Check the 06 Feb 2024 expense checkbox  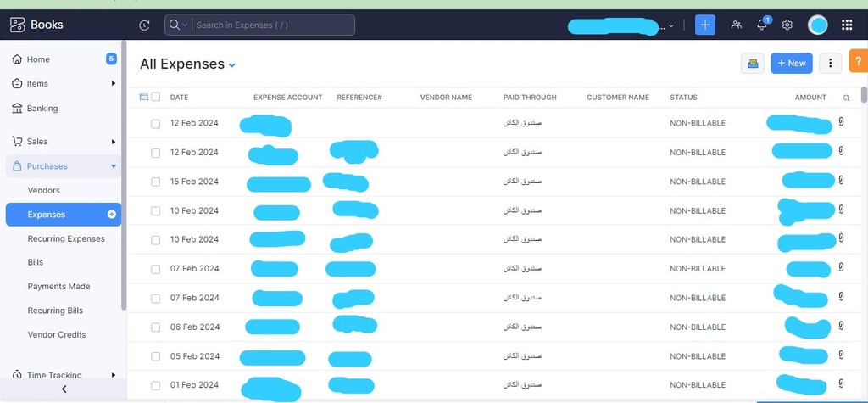pos(156,327)
